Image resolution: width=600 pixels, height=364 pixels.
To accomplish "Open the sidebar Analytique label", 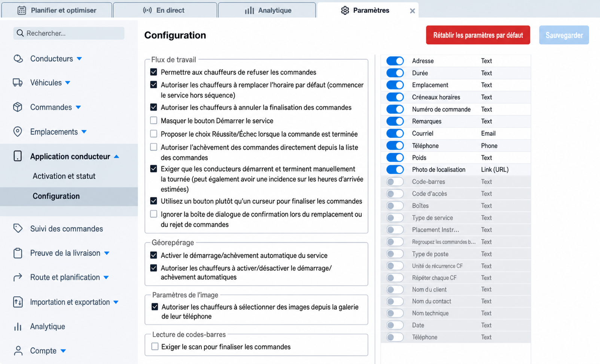I will (48, 327).
